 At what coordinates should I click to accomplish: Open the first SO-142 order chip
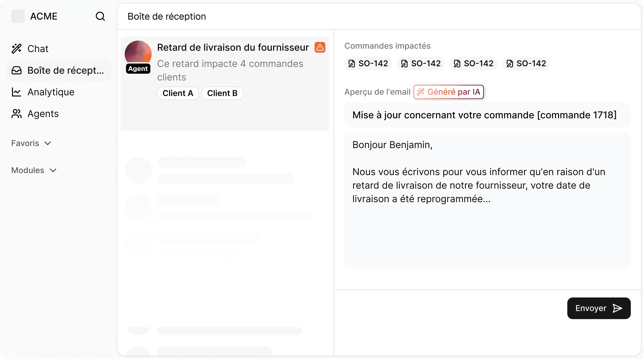pos(368,64)
